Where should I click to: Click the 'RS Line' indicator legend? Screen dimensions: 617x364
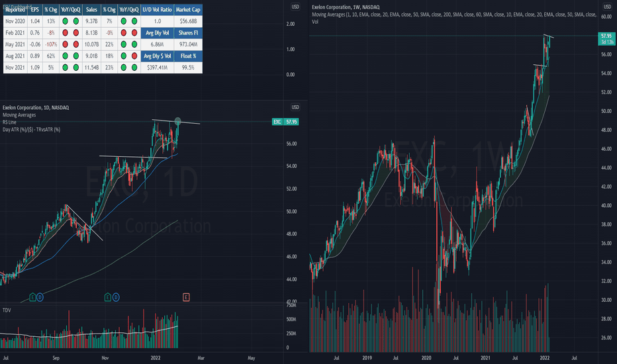point(9,122)
